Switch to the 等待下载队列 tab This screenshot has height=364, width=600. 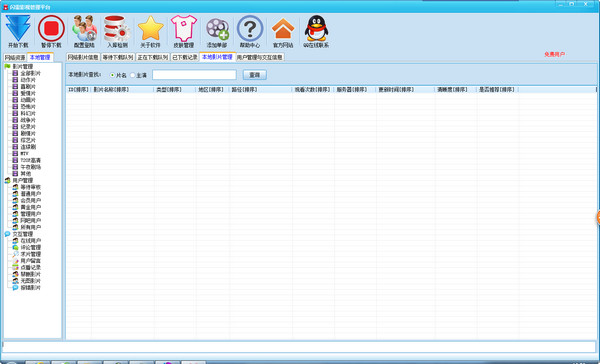[118, 57]
